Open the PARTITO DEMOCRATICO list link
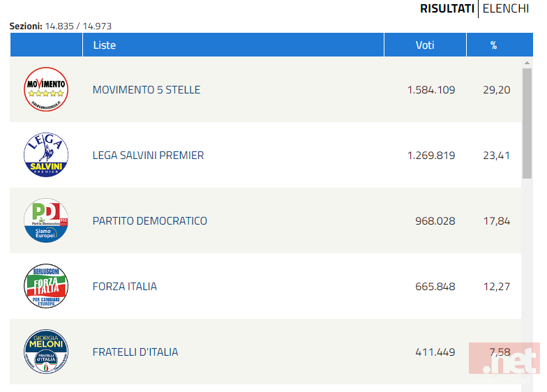 click(x=149, y=221)
